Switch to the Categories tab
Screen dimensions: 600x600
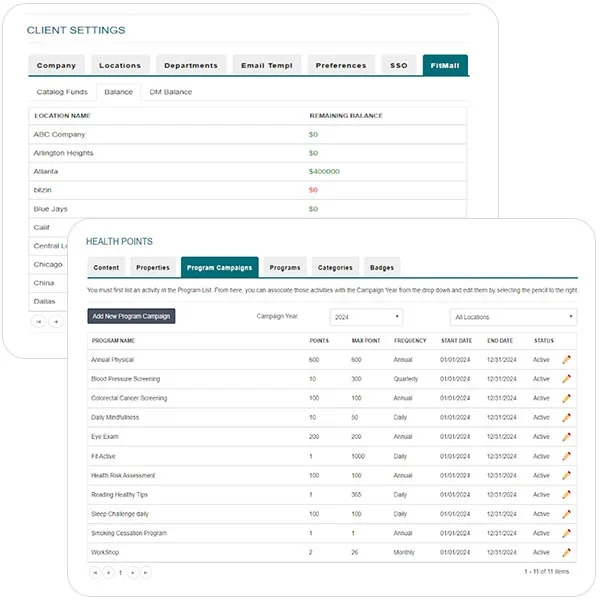pyautogui.click(x=335, y=267)
